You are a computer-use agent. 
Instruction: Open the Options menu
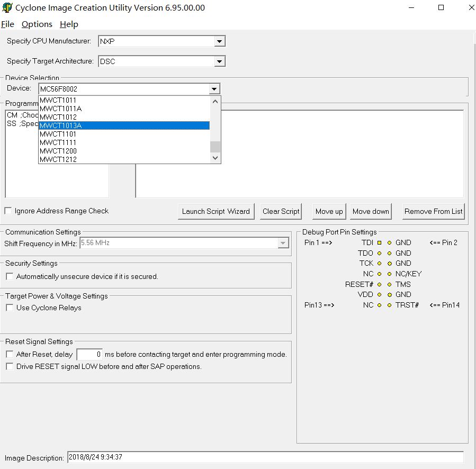(x=37, y=24)
